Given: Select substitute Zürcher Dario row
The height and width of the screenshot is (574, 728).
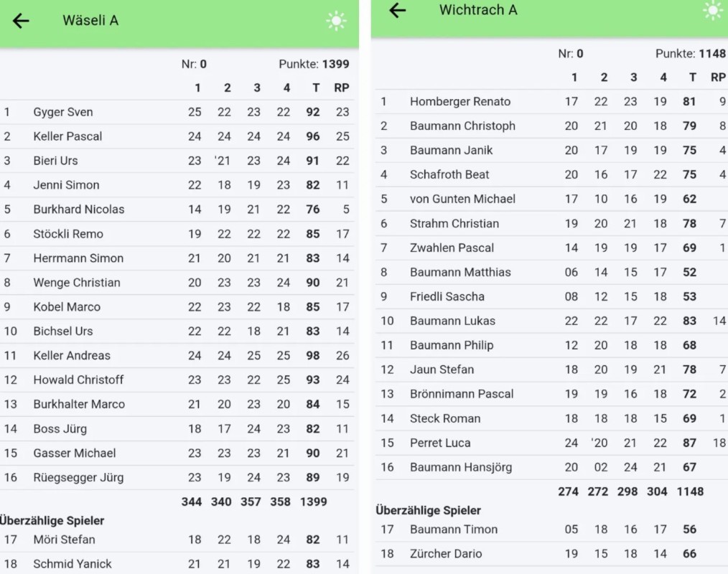Looking at the screenshot, I should (446, 554).
